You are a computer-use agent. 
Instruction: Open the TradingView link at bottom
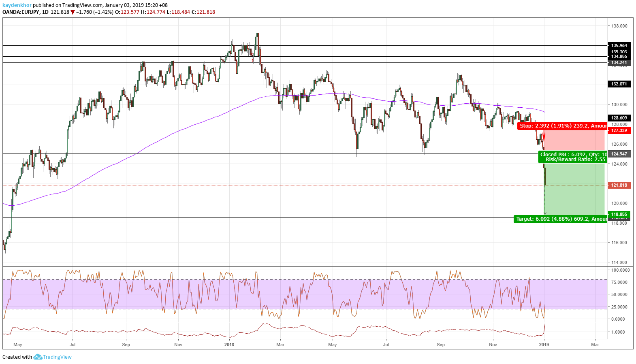[57, 357]
